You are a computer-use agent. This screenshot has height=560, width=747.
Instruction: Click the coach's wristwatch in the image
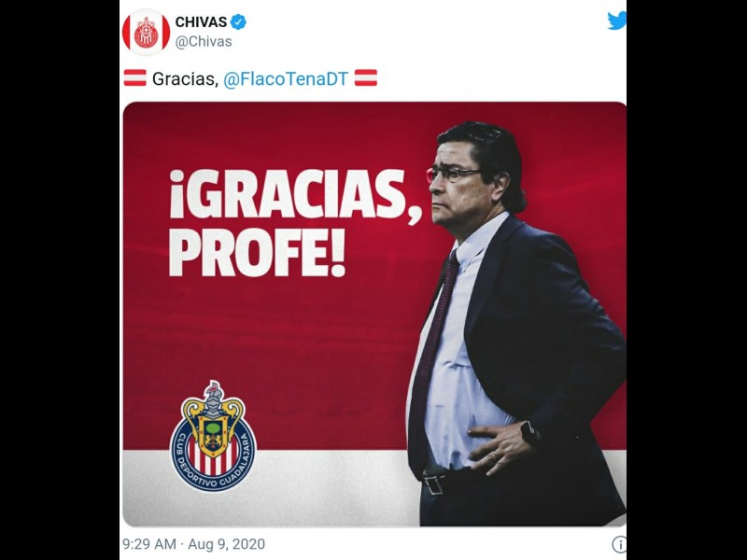click(x=529, y=433)
